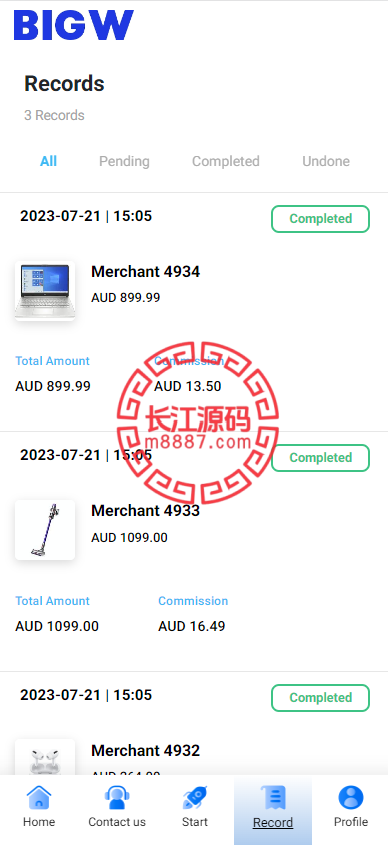Screen dimensions: 388x845
Task: Click the Records page heading
Action: [x=64, y=84]
